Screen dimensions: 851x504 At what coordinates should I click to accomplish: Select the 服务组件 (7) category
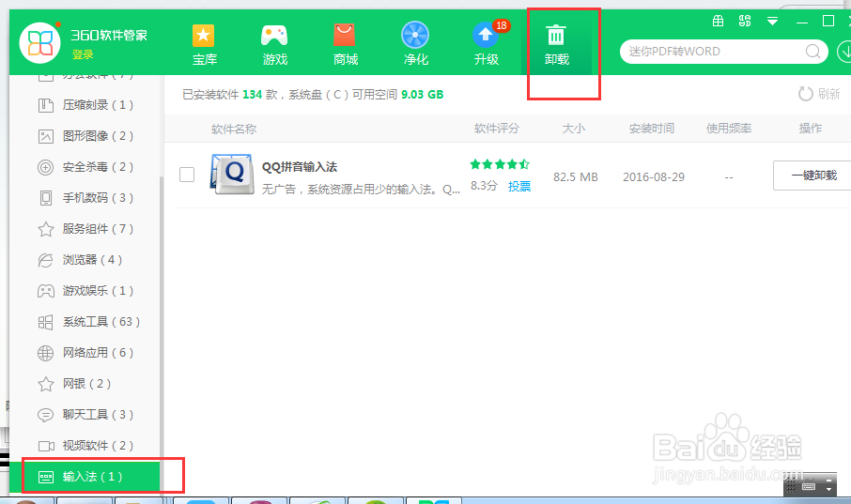[x=85, y=229]
